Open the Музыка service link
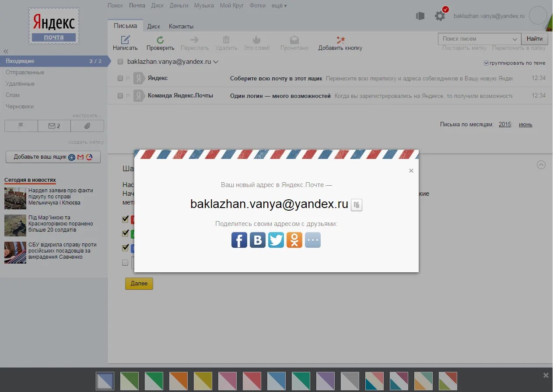553x392 pixels. pyautogui.click(x=204, y=6)
